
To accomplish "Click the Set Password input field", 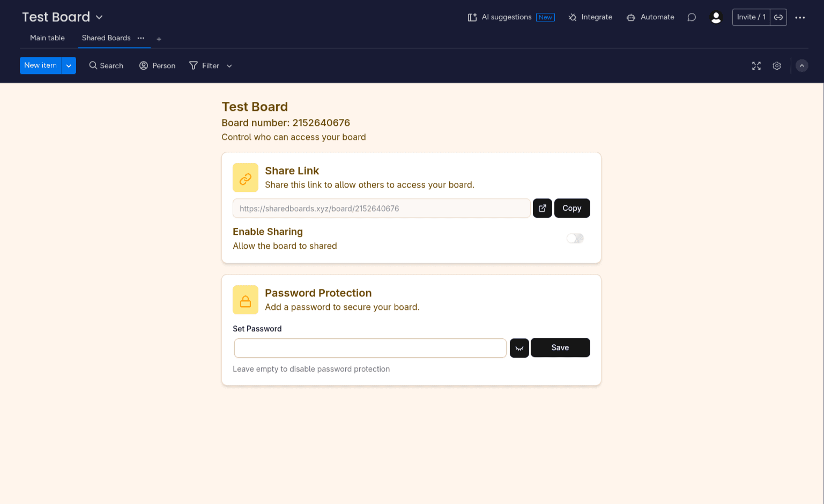I will (370, 348).
